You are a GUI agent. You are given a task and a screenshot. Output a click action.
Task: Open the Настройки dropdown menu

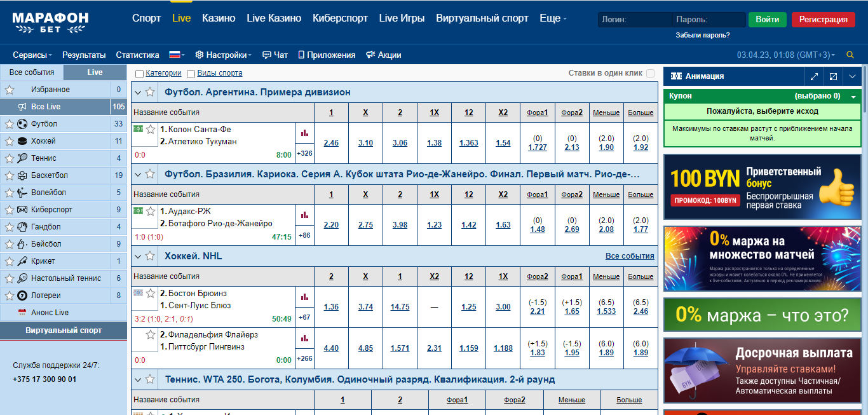click(x=224, y=55)
